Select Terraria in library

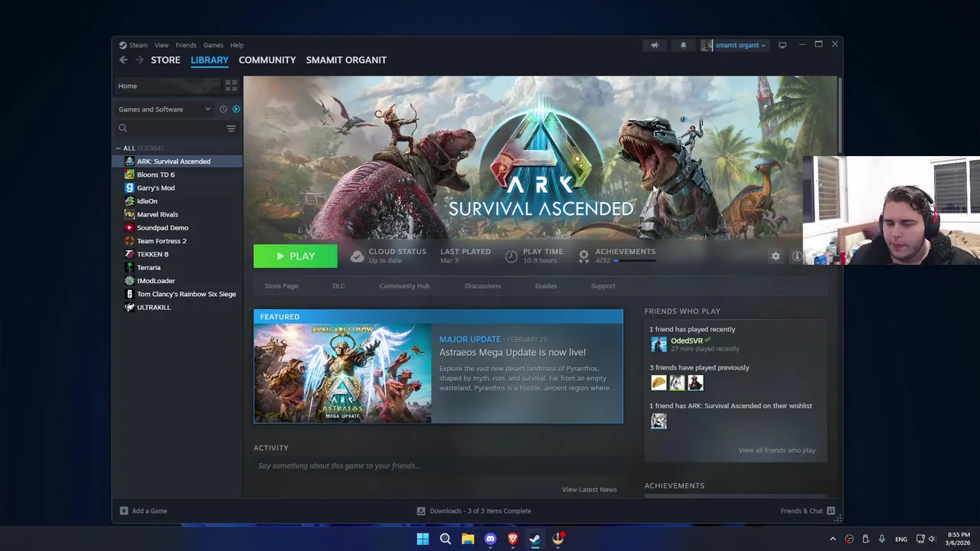tap(177, 268)
